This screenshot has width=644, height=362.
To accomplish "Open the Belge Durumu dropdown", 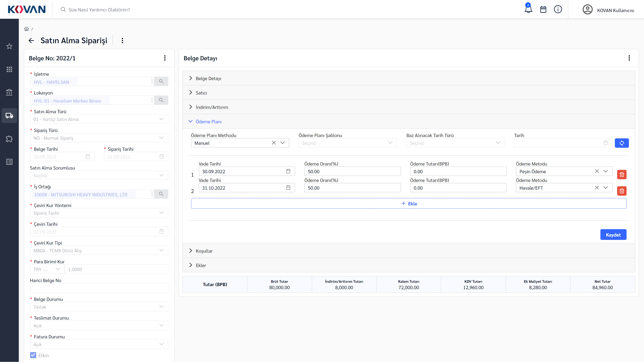I will [99, 307].
